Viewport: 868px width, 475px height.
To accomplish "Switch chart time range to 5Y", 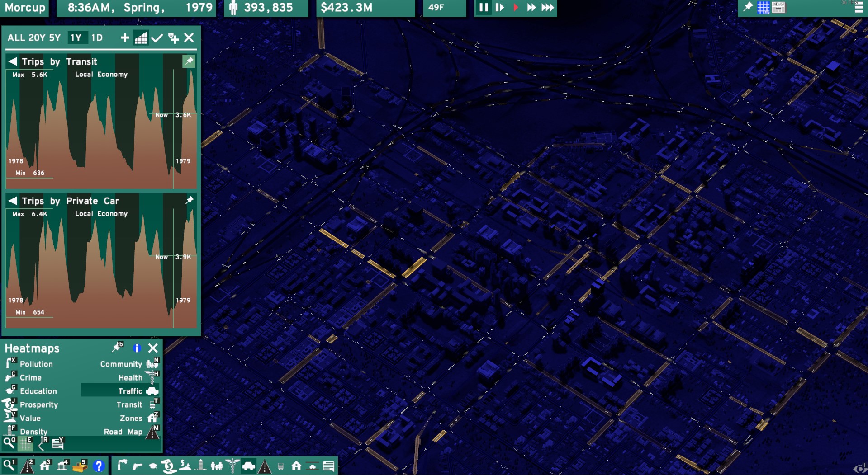I will pyautogui.click(x=55, y=38).
